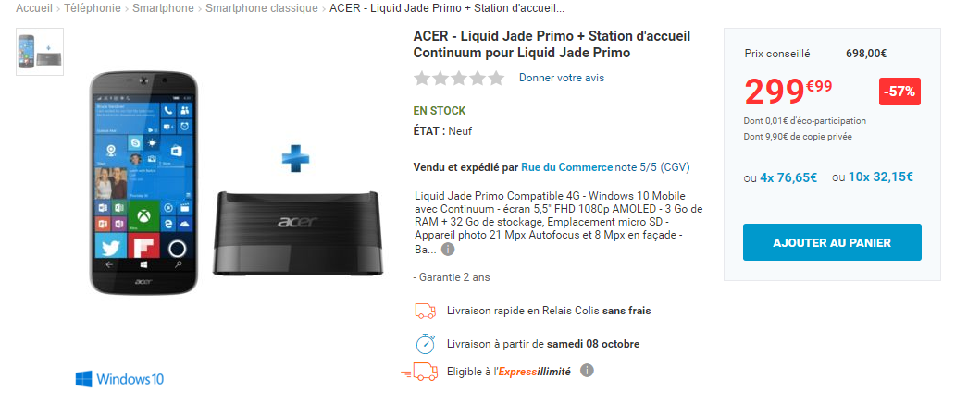Viewport: 980px width, 416px height.
Task: Navigate to the Smartphone breadcrumb
Action: point(163,8)
